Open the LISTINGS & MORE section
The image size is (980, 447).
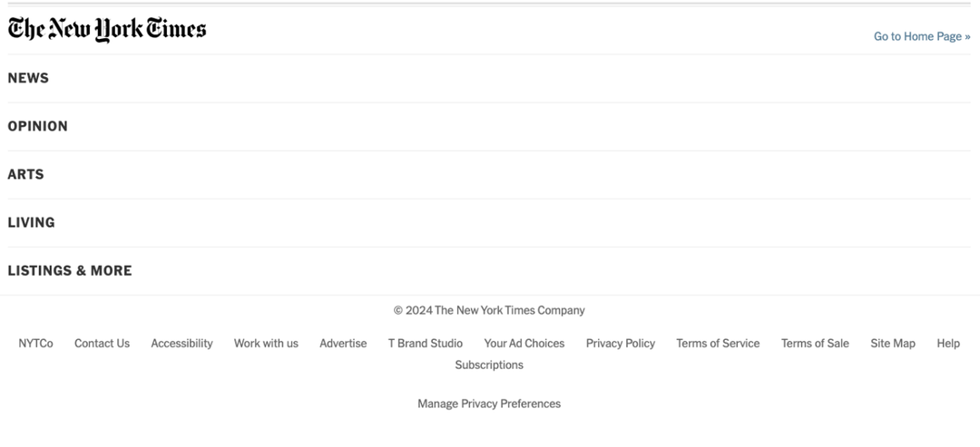pyautogui.click(x=70, y=270)
